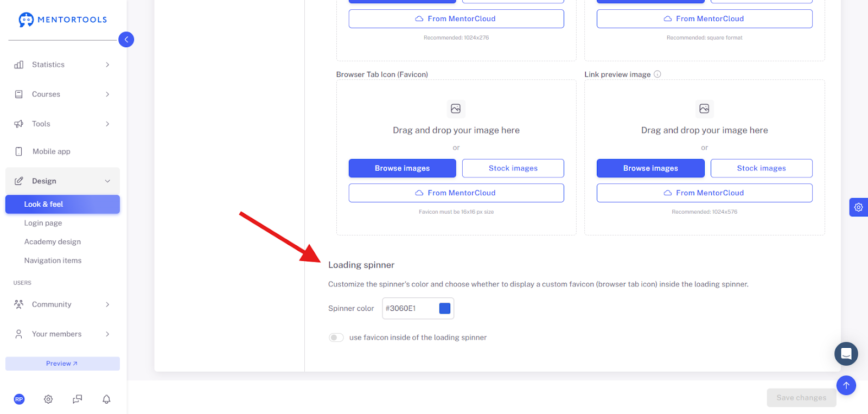This screenshot has width=868, height=414.
Task: Open the spinner color swatch picker
Action: pos(445,308)
